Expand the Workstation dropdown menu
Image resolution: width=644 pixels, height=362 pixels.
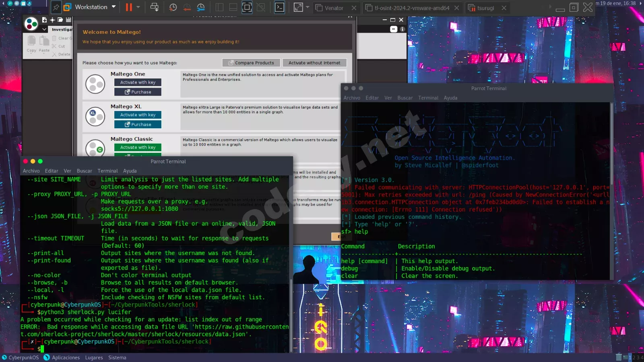point(114,7)
